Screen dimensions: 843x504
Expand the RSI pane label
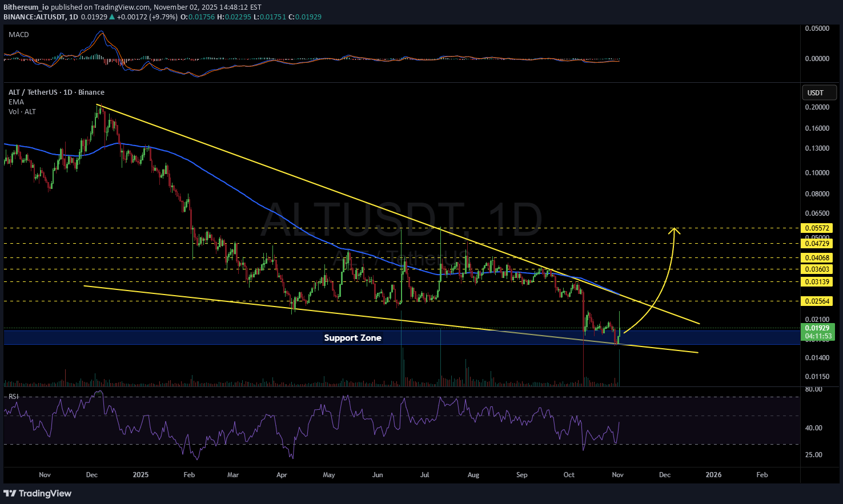coord(13,396)
